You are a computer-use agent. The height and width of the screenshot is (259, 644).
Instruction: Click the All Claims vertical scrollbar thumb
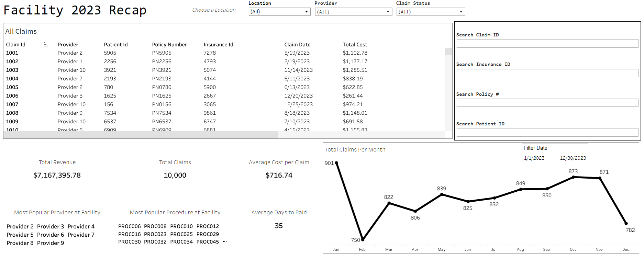click(x=448, y=52)
